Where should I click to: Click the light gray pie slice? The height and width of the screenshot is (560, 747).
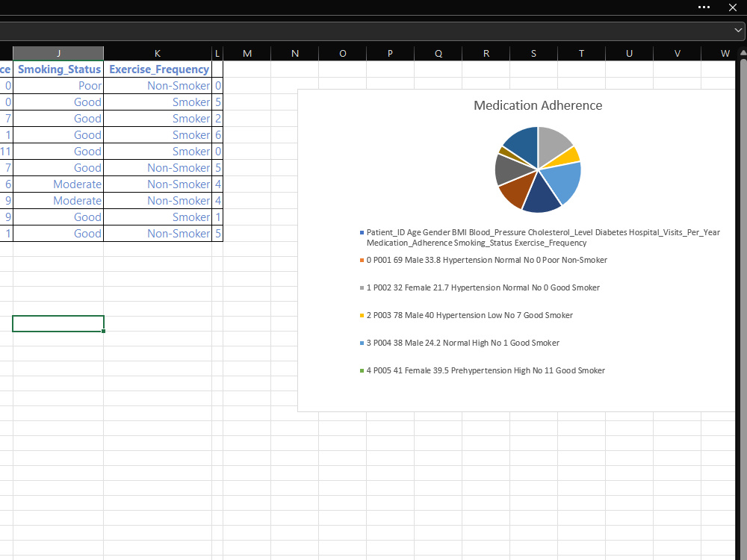554,144
